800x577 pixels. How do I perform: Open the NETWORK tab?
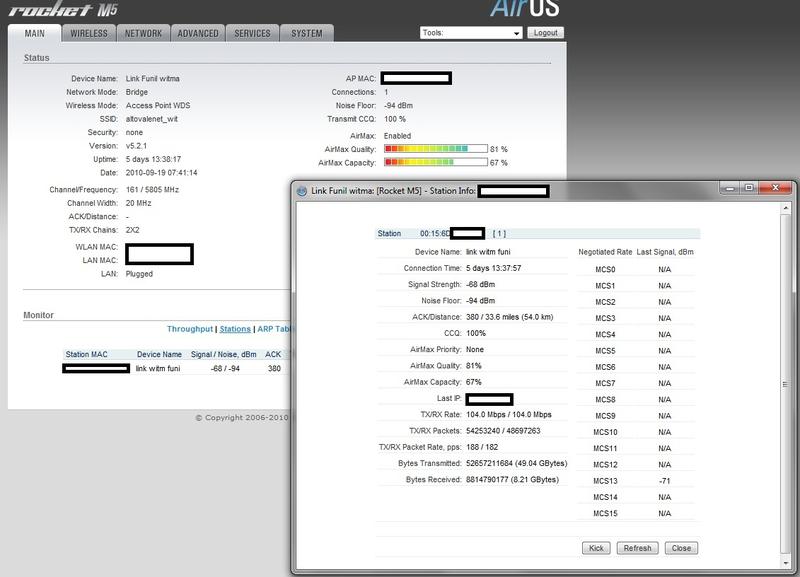click(x=143, y=33)
